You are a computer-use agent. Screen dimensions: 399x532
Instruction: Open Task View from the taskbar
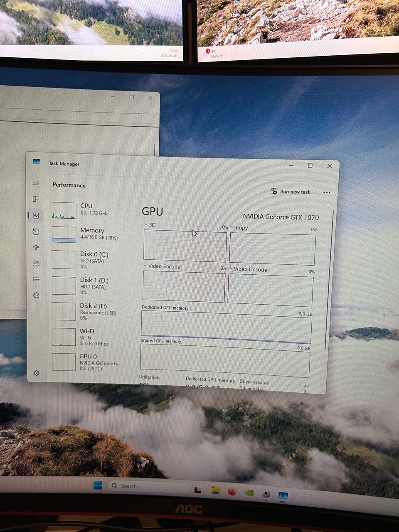(198, 490)
